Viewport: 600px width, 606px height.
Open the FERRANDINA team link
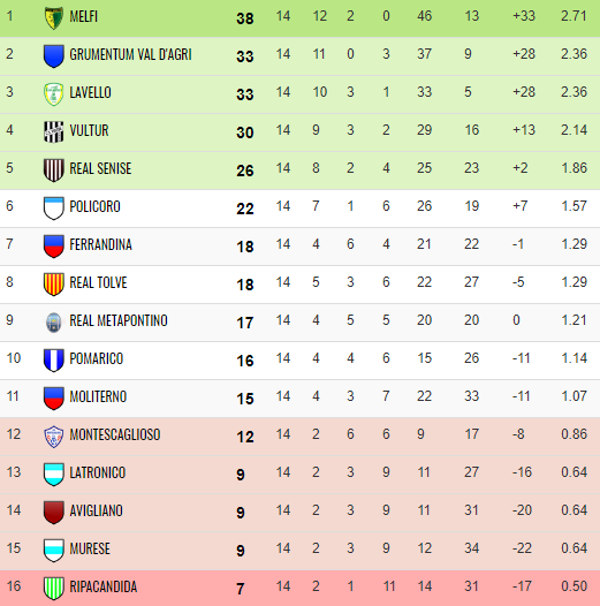point(101,244)
